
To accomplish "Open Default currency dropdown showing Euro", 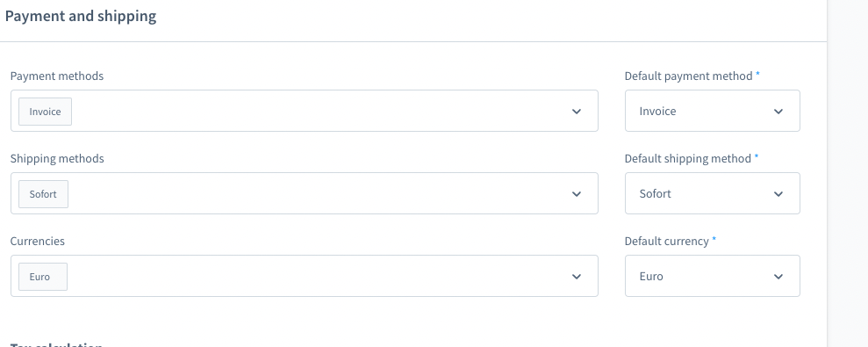I will point(713,276).
